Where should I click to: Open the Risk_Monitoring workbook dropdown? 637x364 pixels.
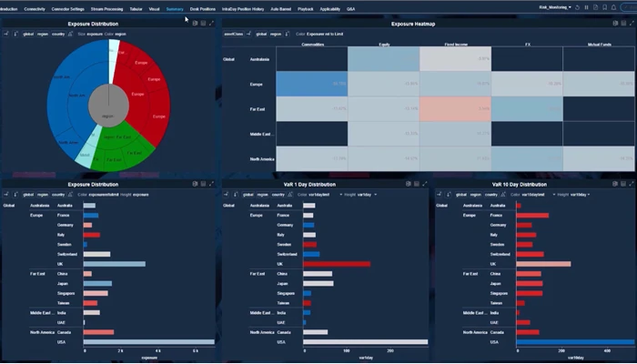pos(555,7)
